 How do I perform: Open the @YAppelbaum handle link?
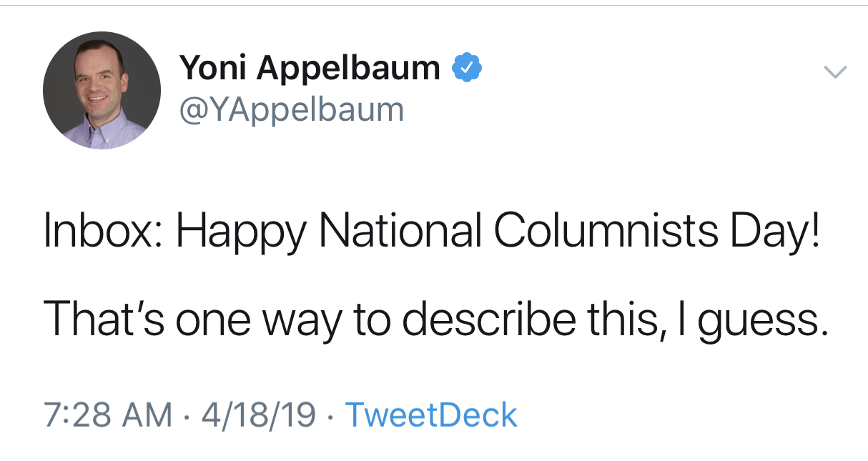[291, 109]
